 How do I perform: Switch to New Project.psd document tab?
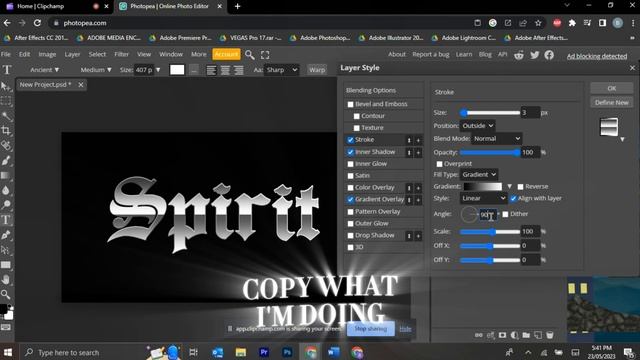[x=45, y=85]
